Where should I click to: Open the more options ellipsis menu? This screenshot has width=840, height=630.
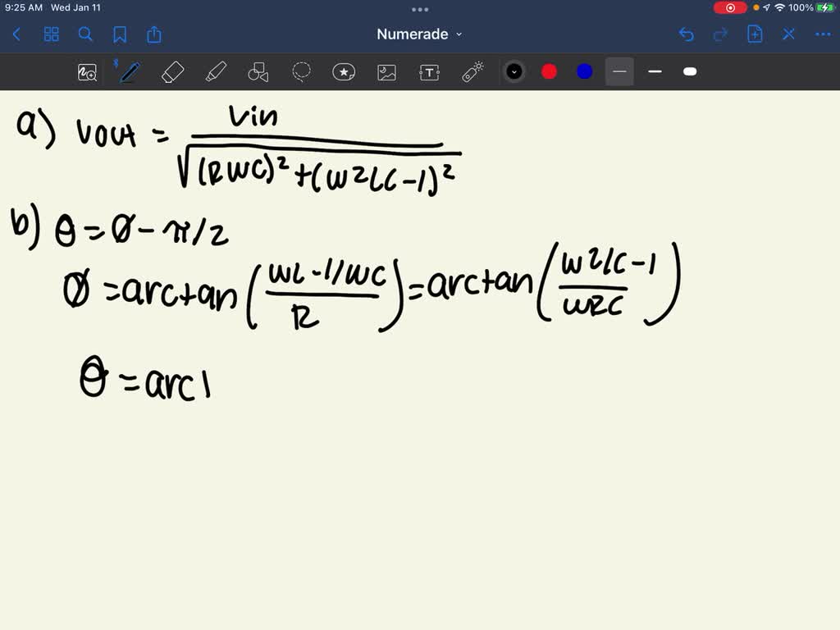824,34
